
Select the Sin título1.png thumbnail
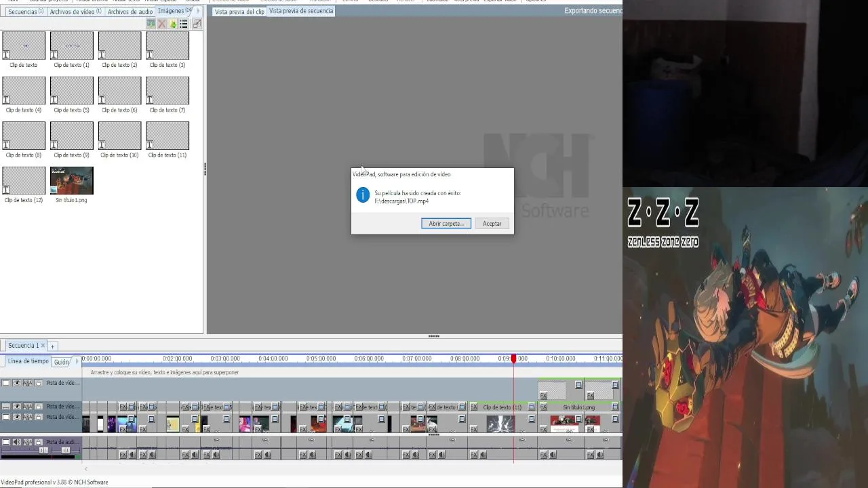[x=71, y=180]
